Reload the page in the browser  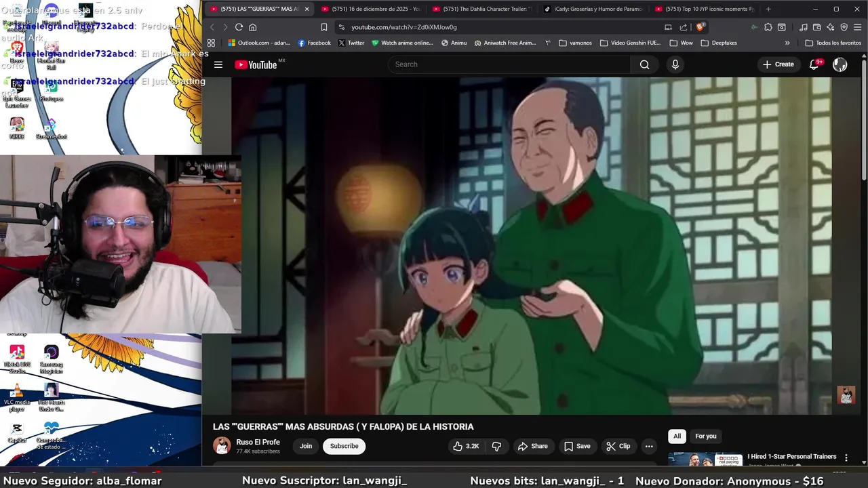click(x=239, y=27)
